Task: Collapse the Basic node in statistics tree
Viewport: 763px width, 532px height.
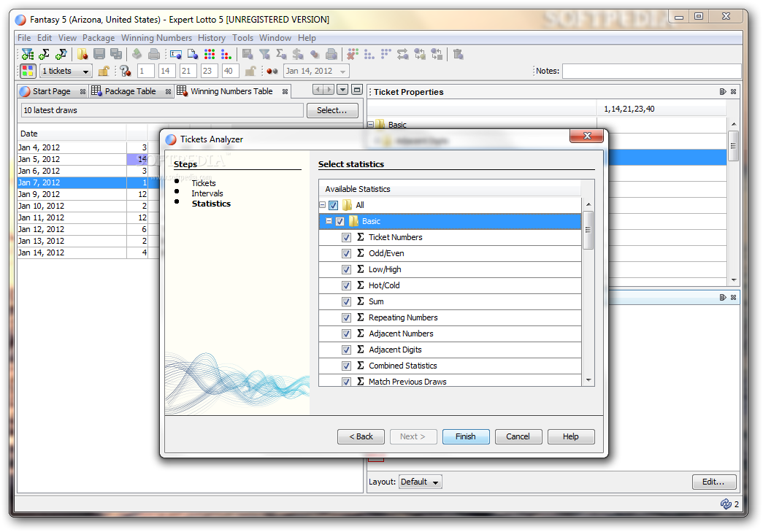Action: pos(329,221)
